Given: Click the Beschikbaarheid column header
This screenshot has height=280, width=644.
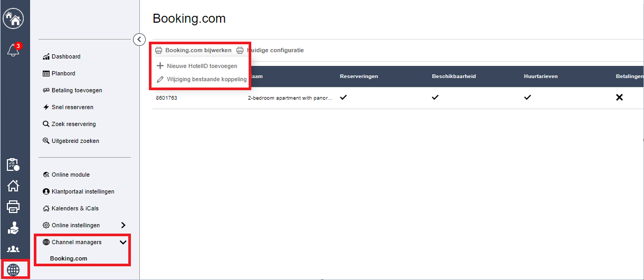Looking at the screenshot, I should (x=454, y=76).
